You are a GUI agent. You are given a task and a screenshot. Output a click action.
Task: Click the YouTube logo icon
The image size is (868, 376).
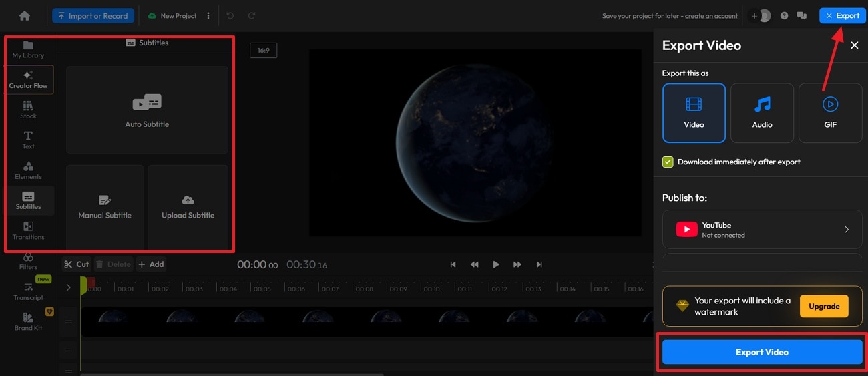[x=686, y=230]
